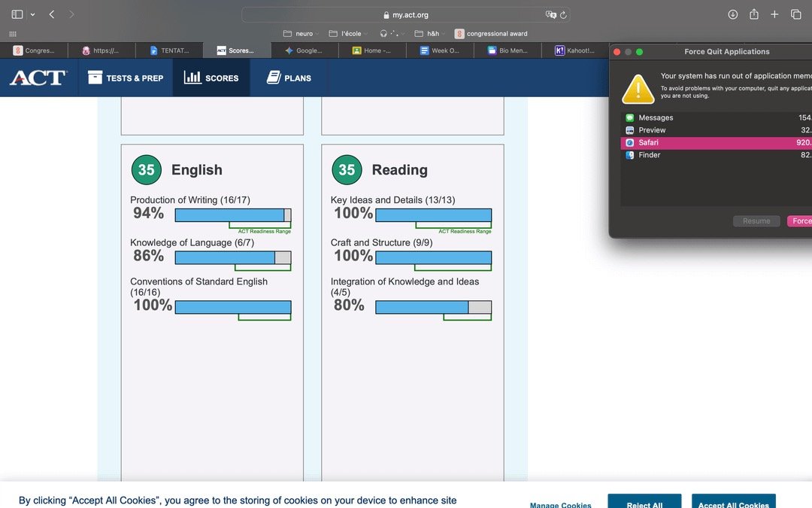
Task: Click the yellow warning triangle icon
Action: tap(638, 89)
